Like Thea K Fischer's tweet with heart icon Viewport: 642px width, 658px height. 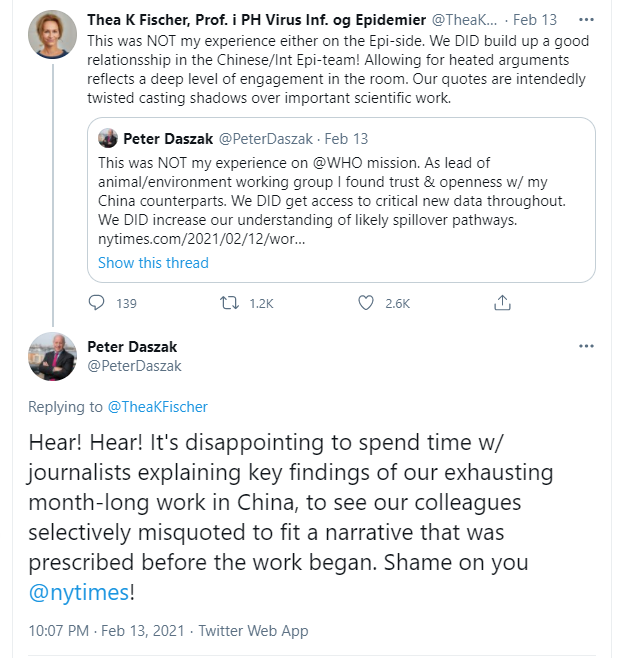[365, 303]
